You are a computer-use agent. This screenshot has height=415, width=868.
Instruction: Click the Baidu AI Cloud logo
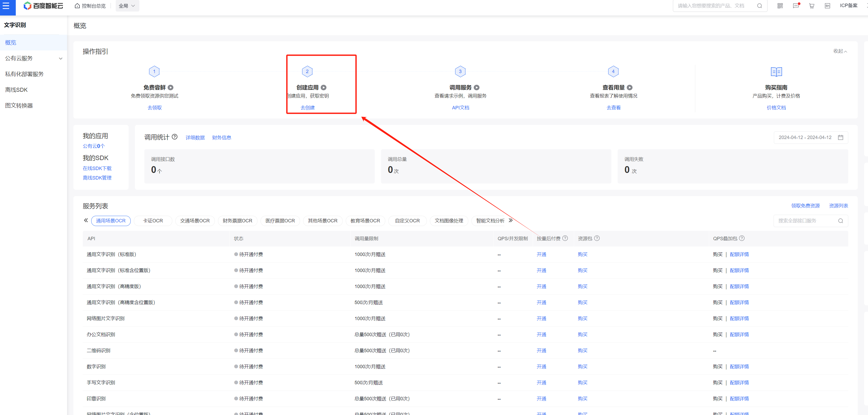coord(43,6)
